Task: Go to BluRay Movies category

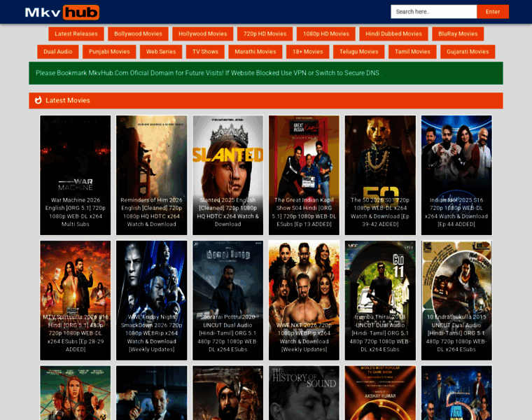Action: pos(458,34)
